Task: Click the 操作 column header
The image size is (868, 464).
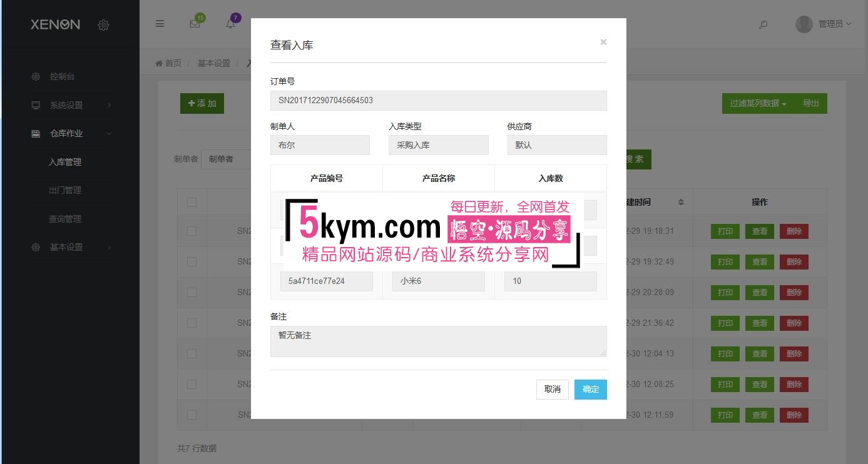Action: point(760,202)
